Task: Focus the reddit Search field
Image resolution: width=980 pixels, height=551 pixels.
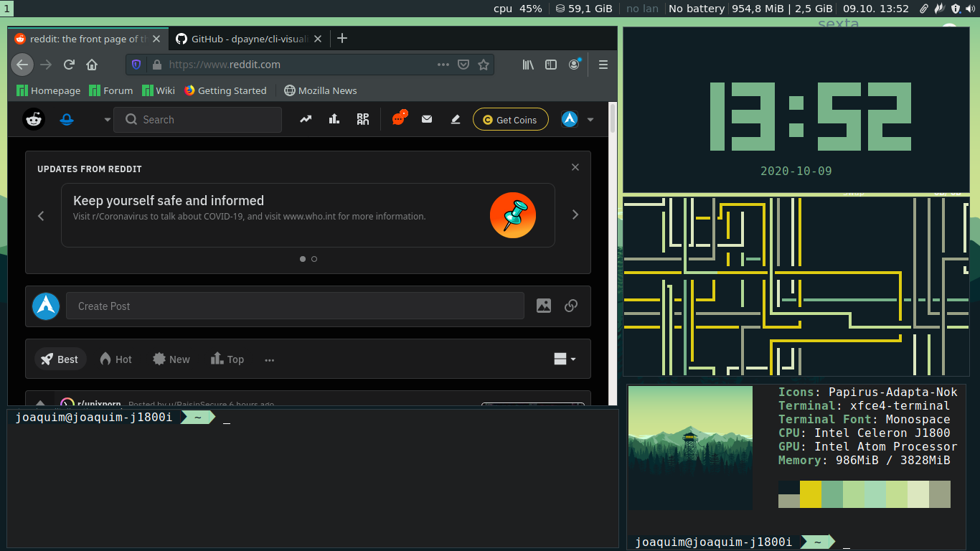Action: (x=198, y=120)
